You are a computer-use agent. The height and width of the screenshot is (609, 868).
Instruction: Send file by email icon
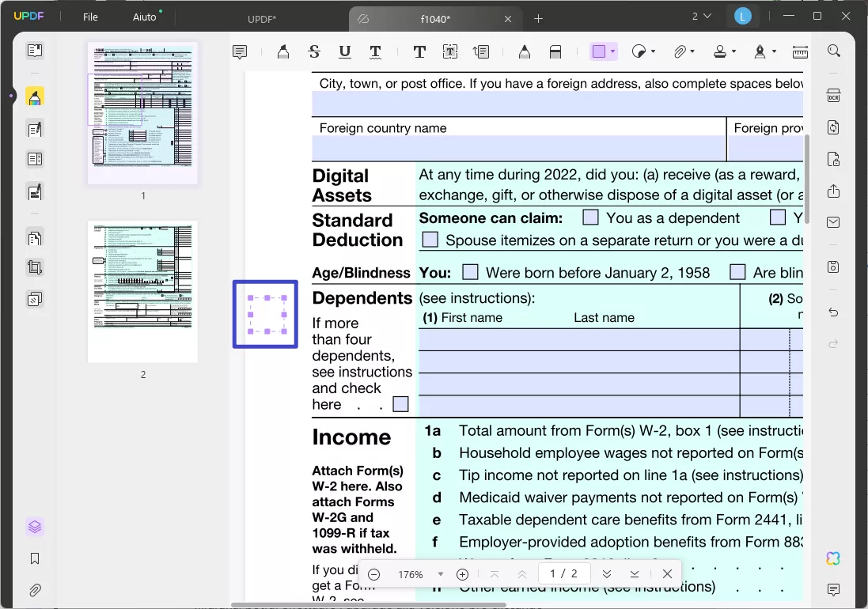[834, 222]
